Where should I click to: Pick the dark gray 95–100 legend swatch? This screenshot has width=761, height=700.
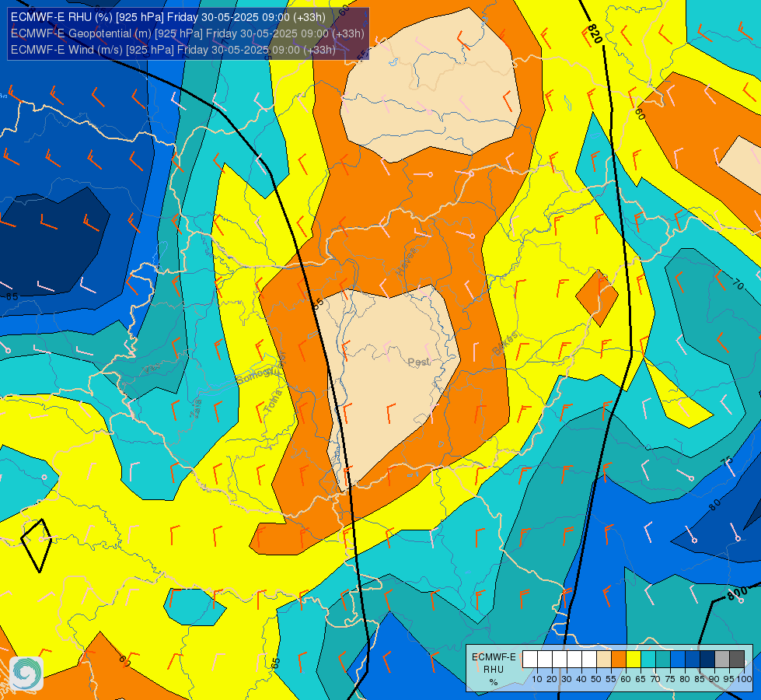(x=737, y=660)
